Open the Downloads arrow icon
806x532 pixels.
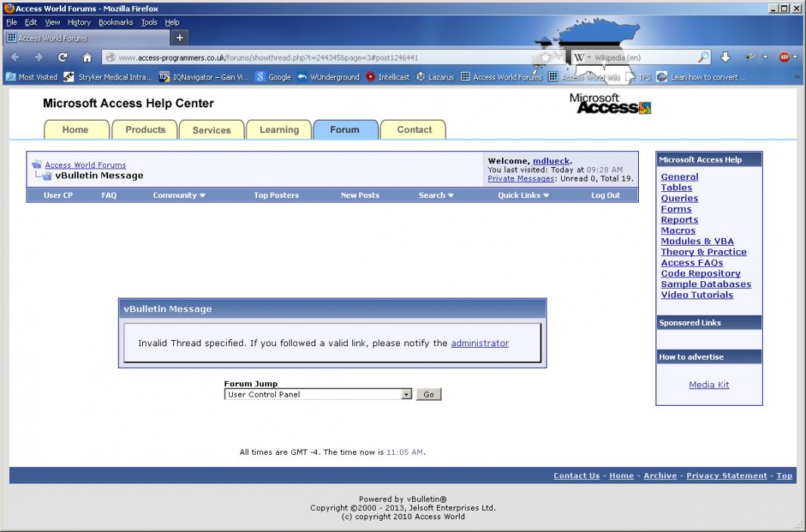point(725,57)
